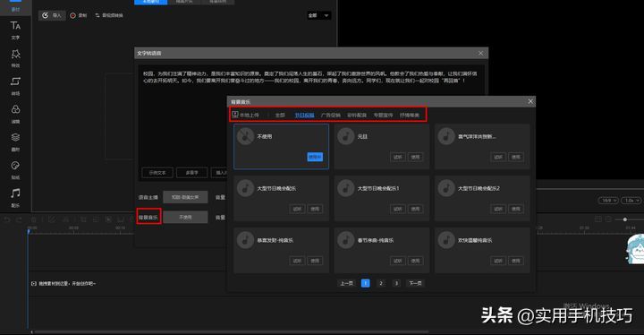This screenshot has height=335, width=644.
Task: Adjust the timeline zoom slider handle
Action: coord(625,219)
